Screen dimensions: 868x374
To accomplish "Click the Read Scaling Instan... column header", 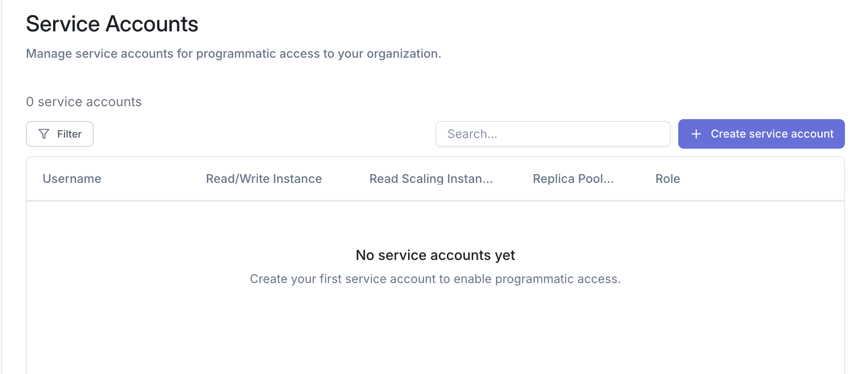I will pyautogui.click(x=431, y=179).
